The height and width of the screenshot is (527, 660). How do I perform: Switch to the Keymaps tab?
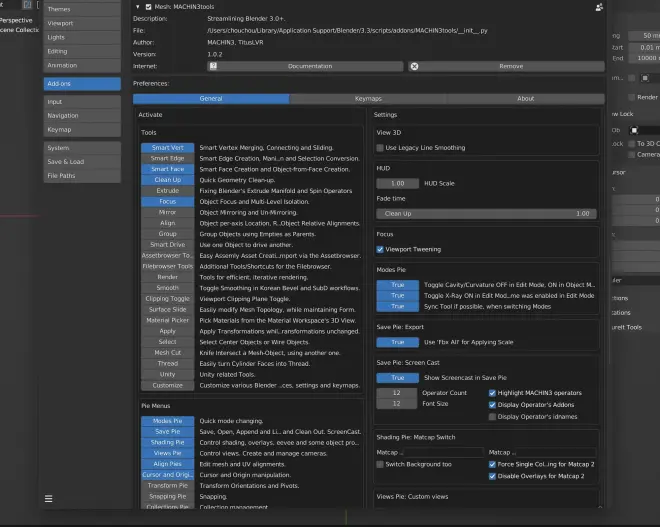[368, 99]
